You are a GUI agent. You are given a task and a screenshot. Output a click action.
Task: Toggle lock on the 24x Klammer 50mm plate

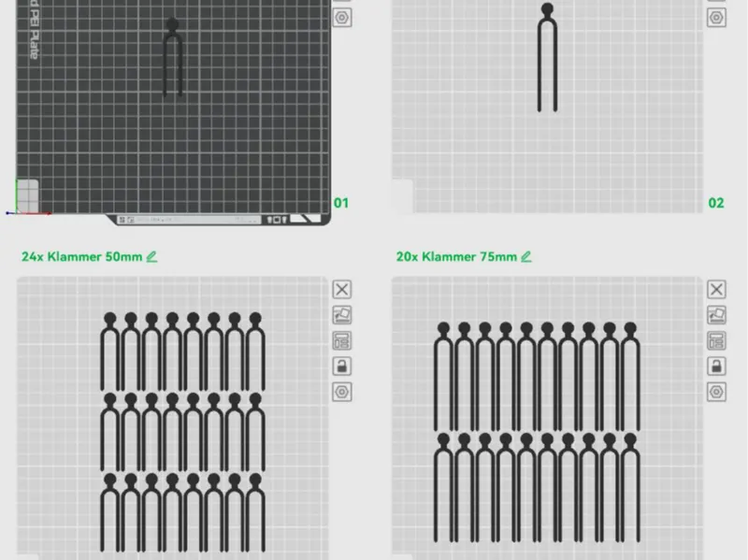[341, 366]
